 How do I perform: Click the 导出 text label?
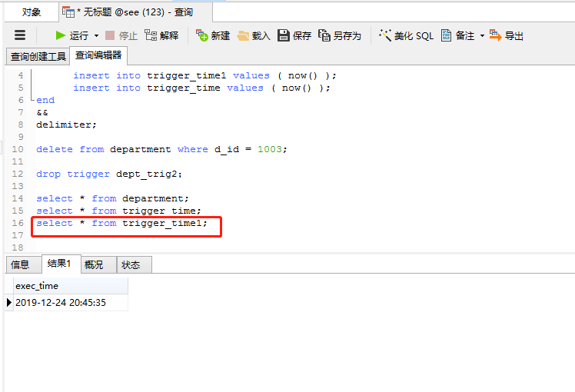pyautogui.click(x=514, y=36)
